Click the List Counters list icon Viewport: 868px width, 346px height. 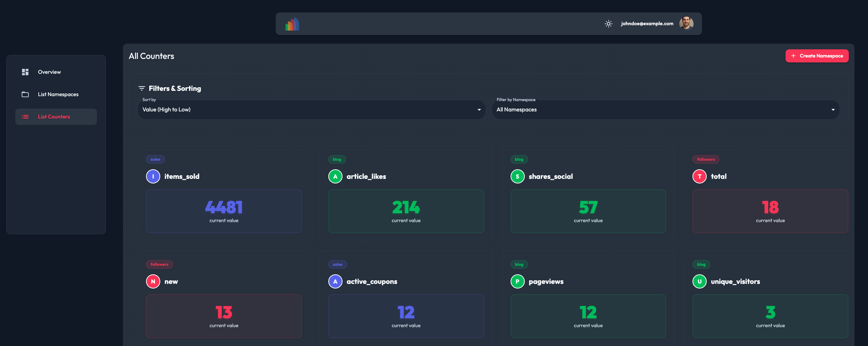coord(25,116)
